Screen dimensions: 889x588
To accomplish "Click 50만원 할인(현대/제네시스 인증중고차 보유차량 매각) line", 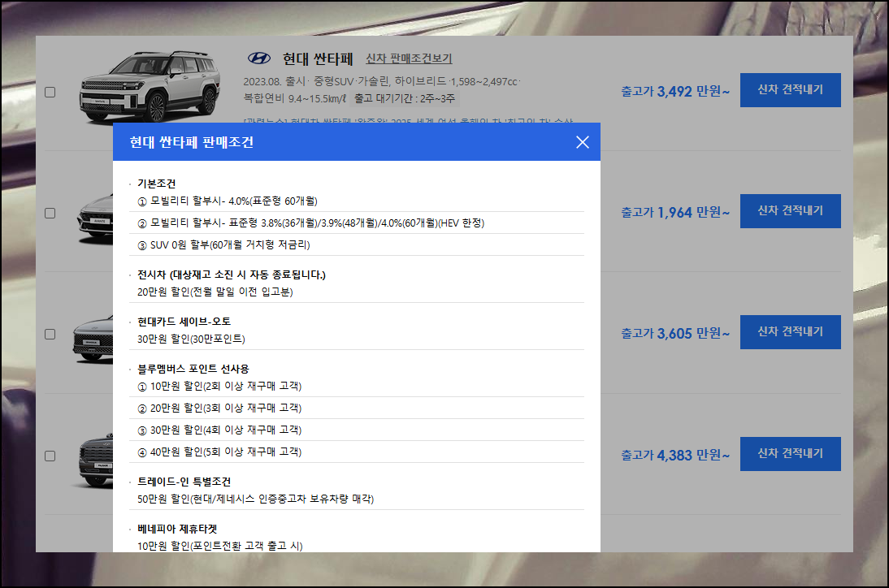I will (256, 499).
